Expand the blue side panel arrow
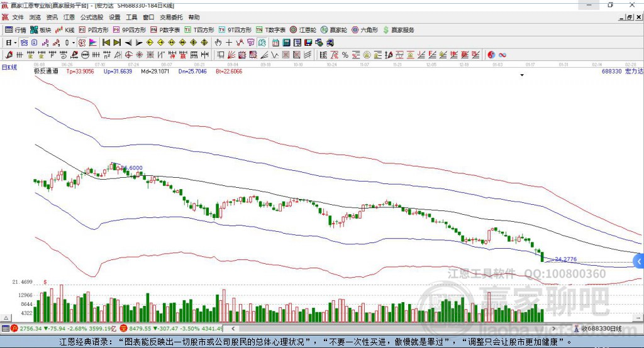 pyautogui.click(x=639, y=261)
